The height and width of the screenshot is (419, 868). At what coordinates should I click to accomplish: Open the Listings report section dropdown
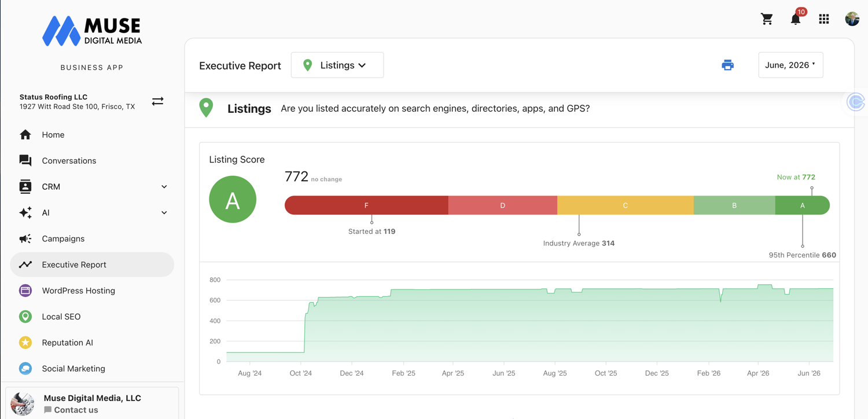coord(337,65)
